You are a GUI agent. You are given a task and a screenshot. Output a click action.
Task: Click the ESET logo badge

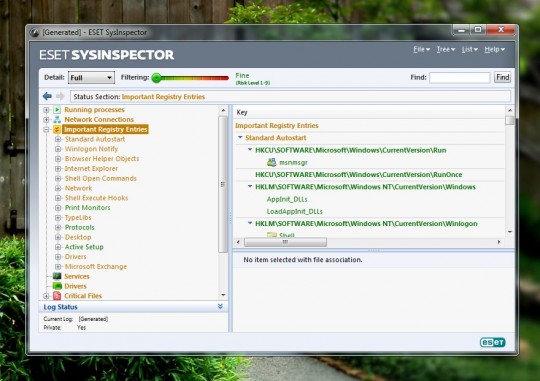click(492, 342)
